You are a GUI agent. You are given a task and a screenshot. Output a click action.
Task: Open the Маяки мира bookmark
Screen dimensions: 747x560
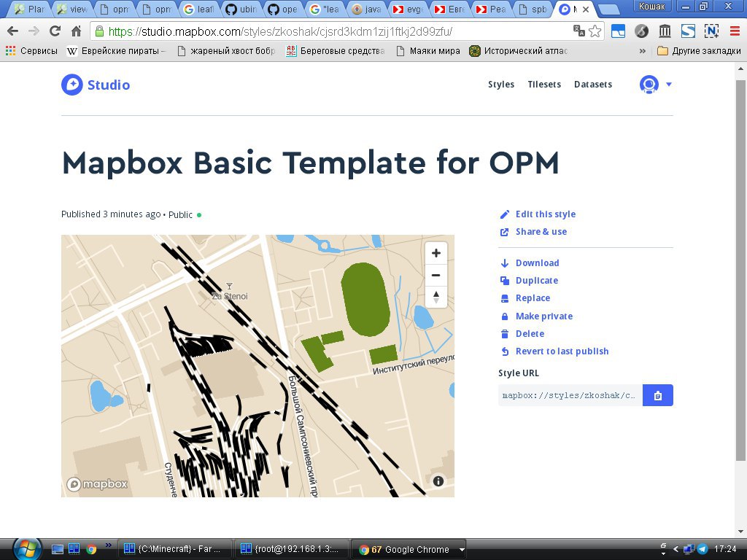pos(428,51)
